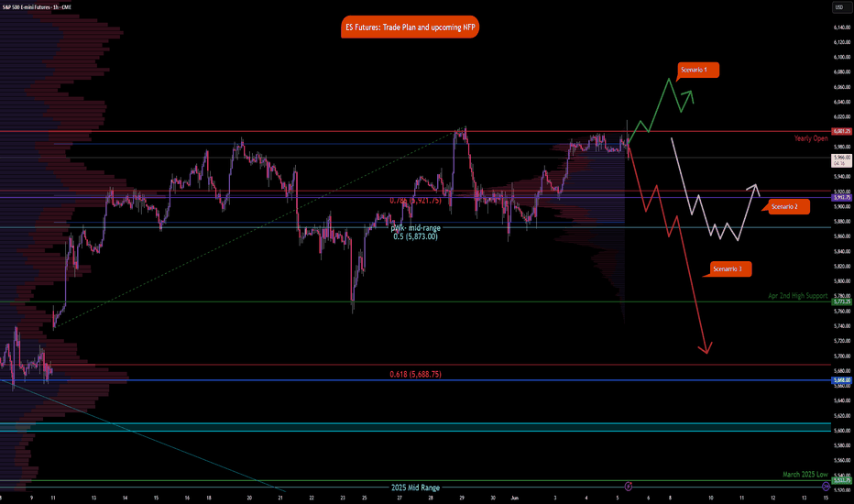Click date '20' on the time axis
This screenshot has height=504, width=854.
pos(249,498)
